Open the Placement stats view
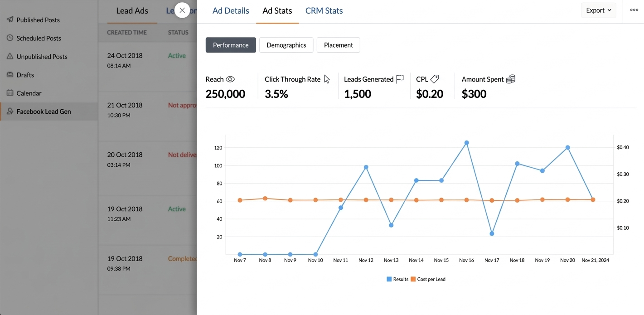The image size is (644, 315). 338,45
